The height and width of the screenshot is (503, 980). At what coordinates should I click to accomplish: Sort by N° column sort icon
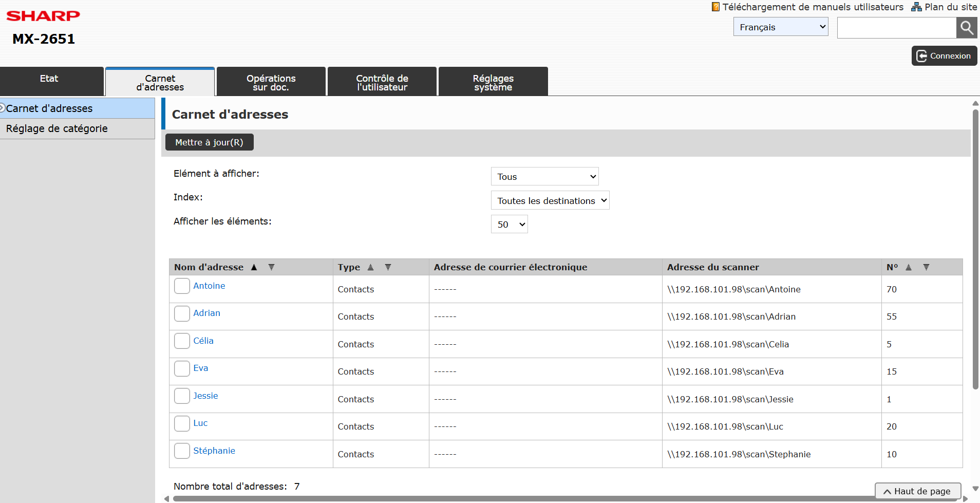click(908, 267)
